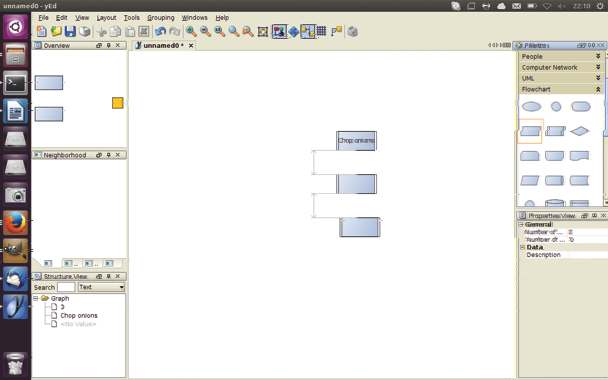The width and height of the screenshot is (608, 380).
Task: Click the Structure View search field
Action: [x=66, y=287]
